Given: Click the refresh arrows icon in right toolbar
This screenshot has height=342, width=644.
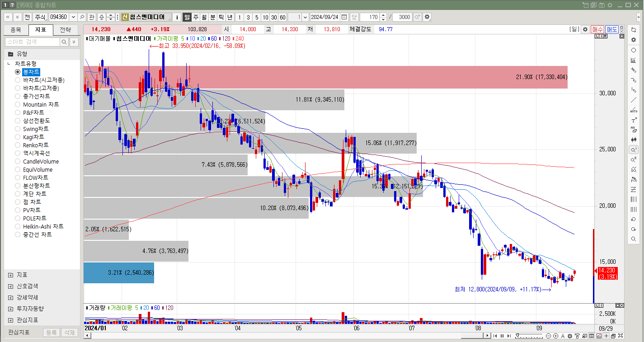Looking at the screenshot, I should [x=634, y=30].
